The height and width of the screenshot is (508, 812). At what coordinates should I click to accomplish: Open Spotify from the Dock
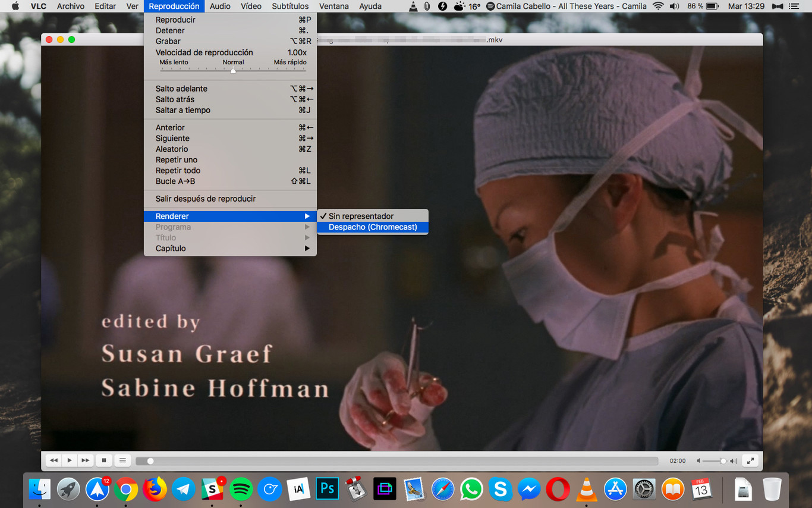point(241,489)
